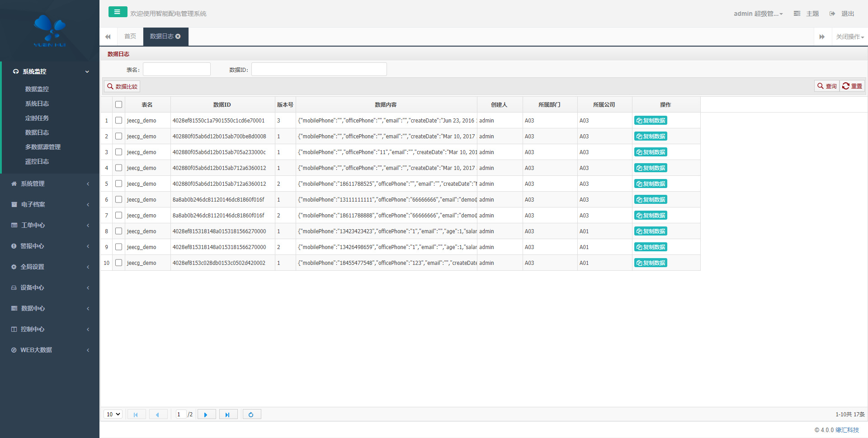The image size is (868, 438).
Task: Open the page size dropdown showing 10
Action: (113, 414)
